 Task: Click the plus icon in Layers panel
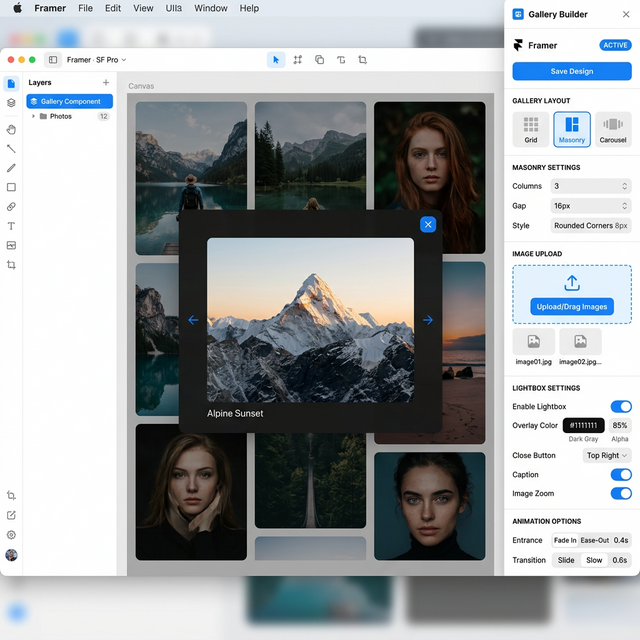[106, 83]
